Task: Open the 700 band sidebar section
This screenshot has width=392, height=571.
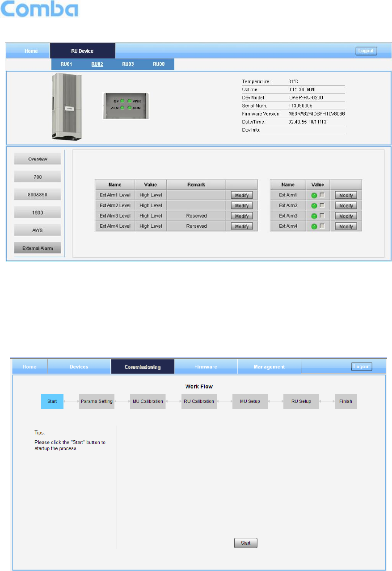Action: coord(38,177)
